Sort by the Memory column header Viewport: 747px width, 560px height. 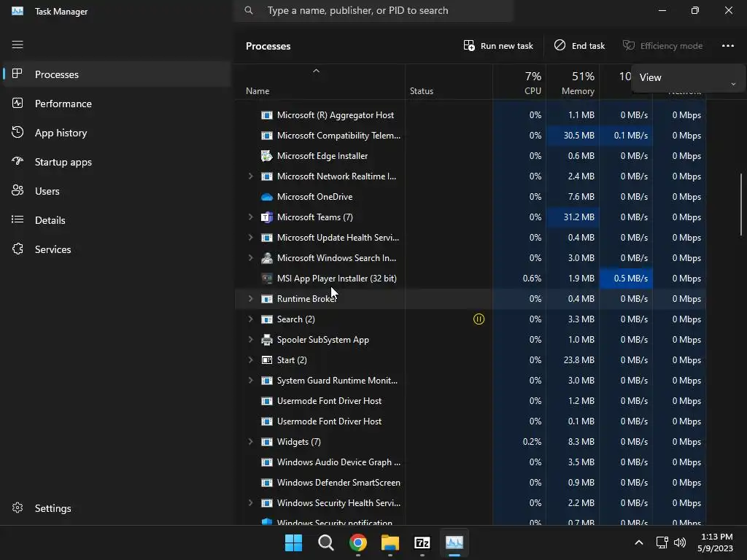pyautogui.click(x=573, y=82)
